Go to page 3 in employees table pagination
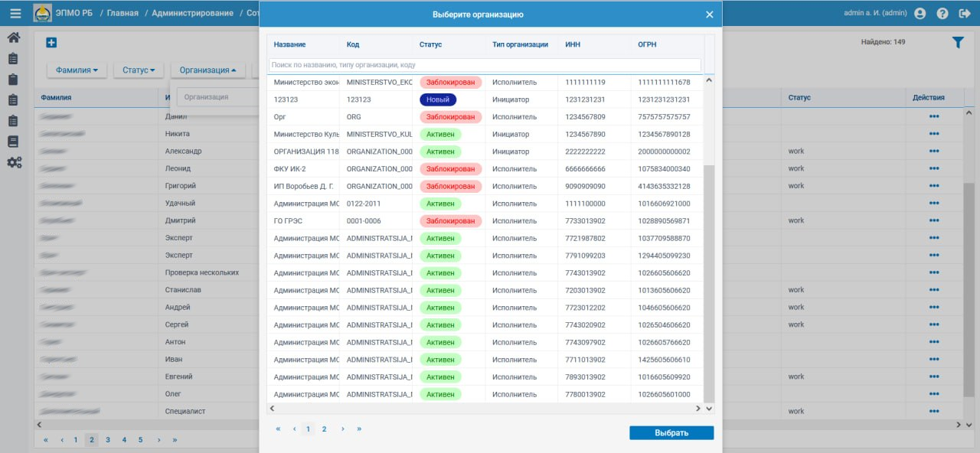The image size is (980, 453). click(108, 440)
